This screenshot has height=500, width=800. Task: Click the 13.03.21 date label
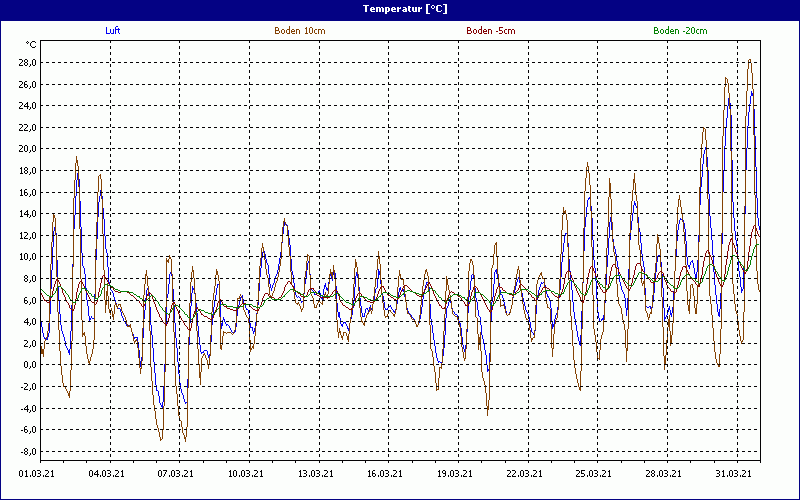click(x=316, y=475)
